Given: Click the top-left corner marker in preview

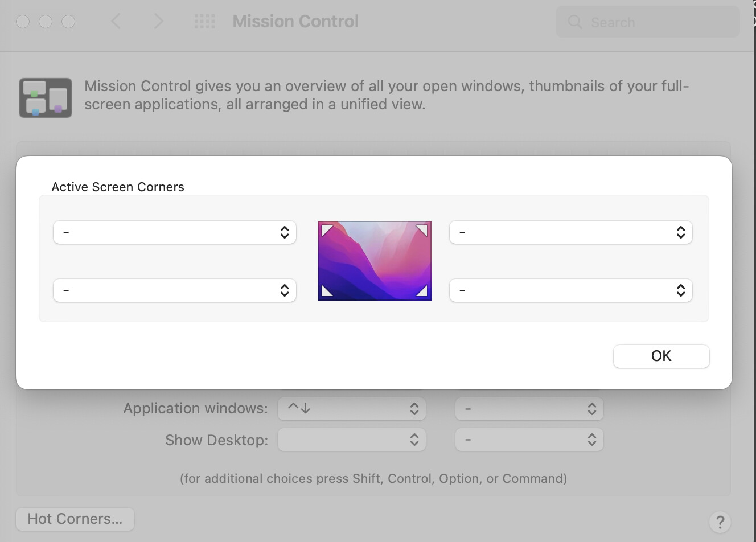Looking at the screenshot, I should [327, 230].
